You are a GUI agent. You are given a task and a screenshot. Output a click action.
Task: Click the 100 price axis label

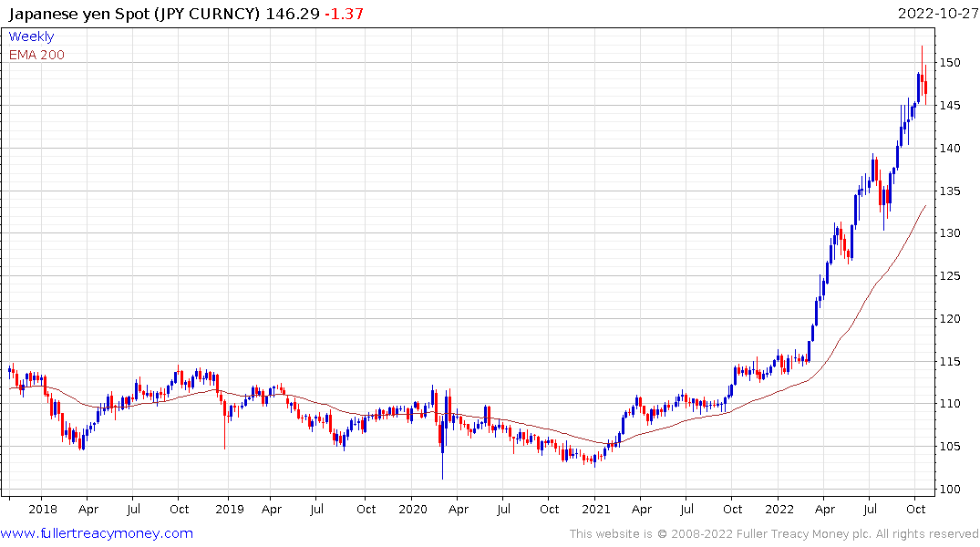tap(951, 490)
